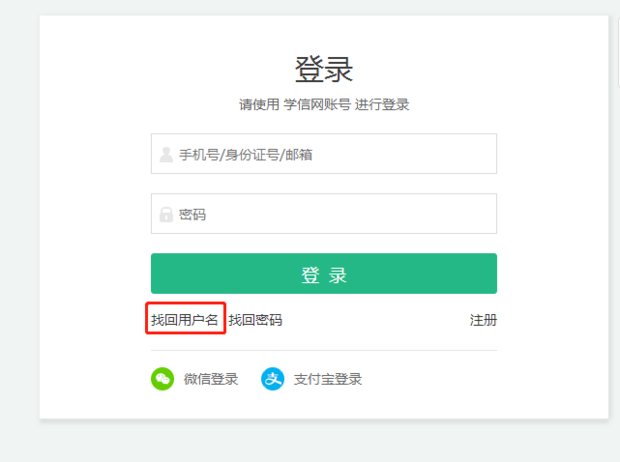Click the 学信网账号 text in subtitle
This screenshot has height=462, width=620.
317,104
